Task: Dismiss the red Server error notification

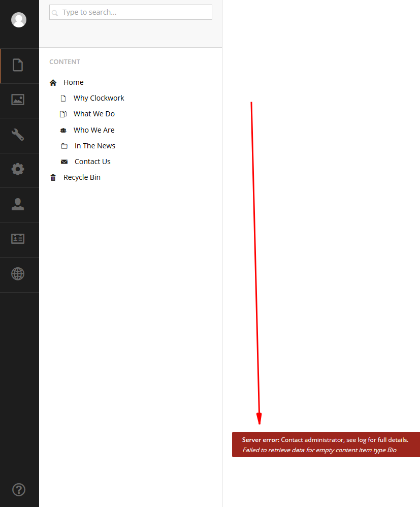Action: (x=326, y=445)
